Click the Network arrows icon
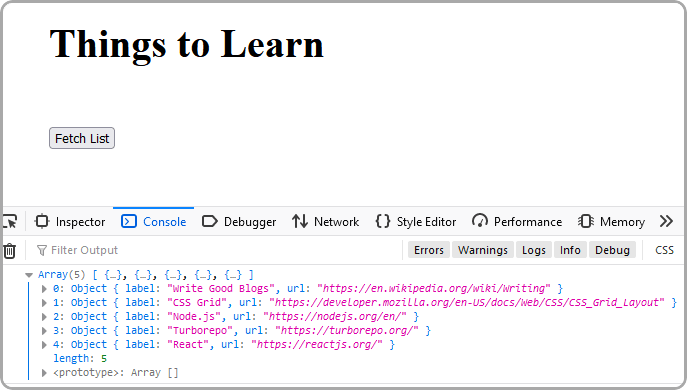The width and height of the screenshot is (687, 390). click(300, 221)
